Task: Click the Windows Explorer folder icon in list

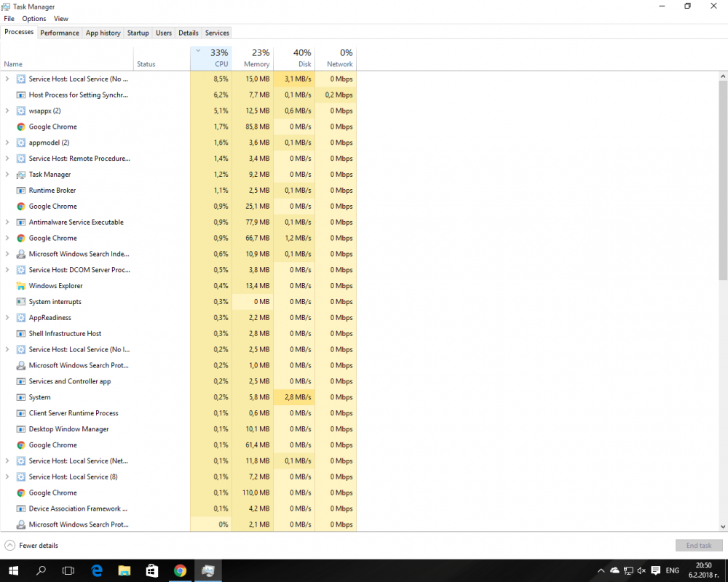Action: [x=21, y=286]
